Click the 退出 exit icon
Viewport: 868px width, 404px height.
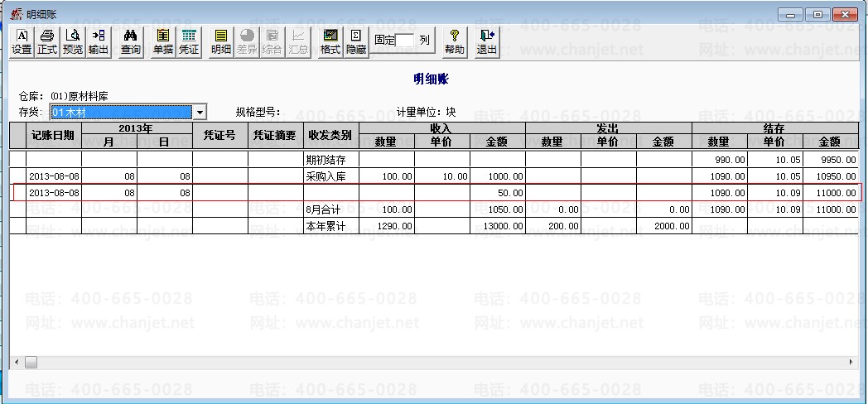(x=486, y=42)
